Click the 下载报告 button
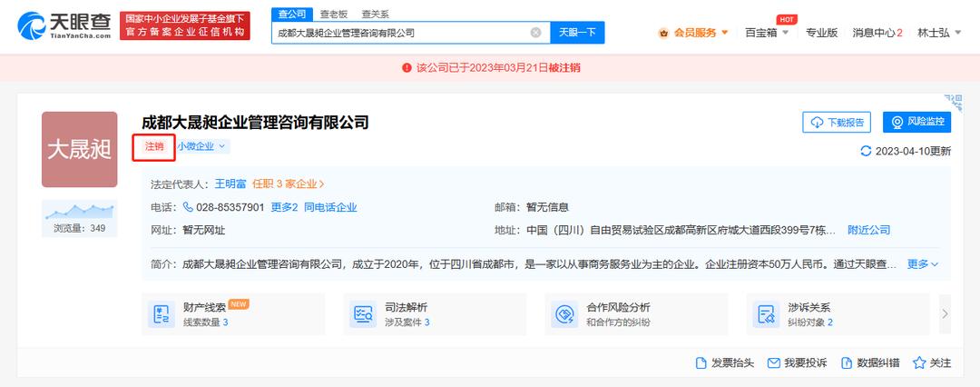This screenshot has width=980, height=387. (837, 122)
